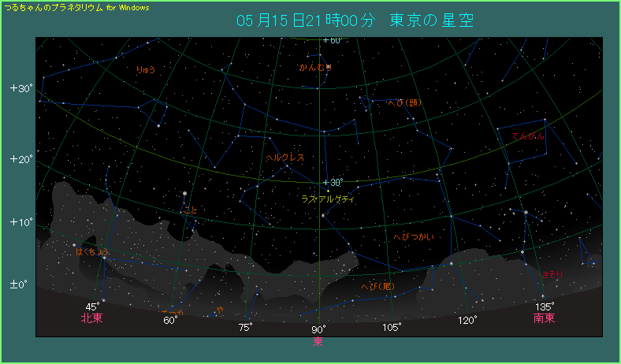621x364 pixels.
Task: Click the さそり constellation label
Action: point(552,273)
